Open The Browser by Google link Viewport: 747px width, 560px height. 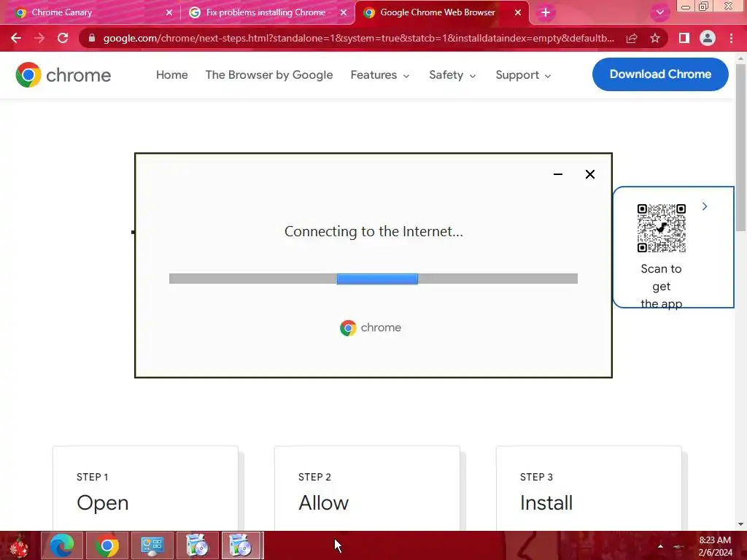pos(269,75)
